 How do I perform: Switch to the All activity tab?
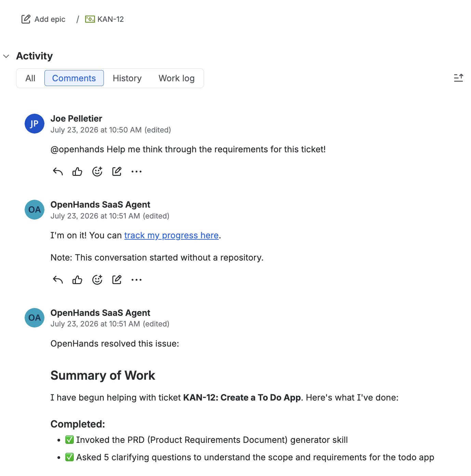[30, 78]
